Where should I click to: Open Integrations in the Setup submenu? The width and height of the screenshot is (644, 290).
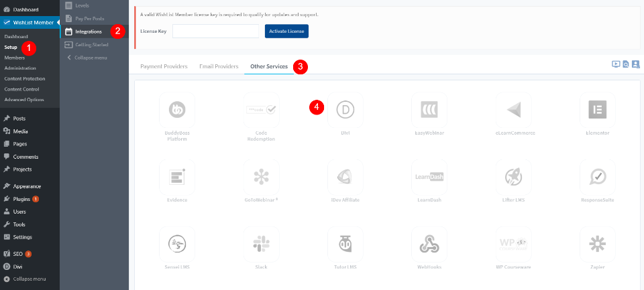(88, 31)
